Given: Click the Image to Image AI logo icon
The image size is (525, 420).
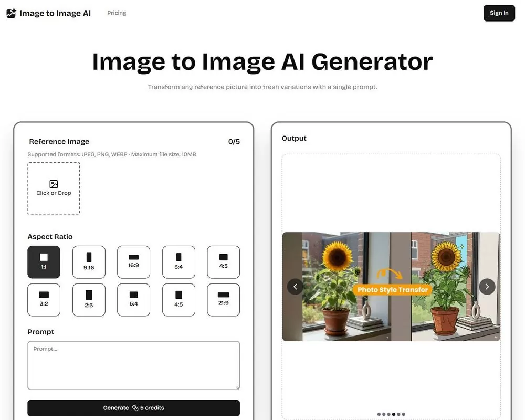Looking at the screenshot, I should [x=11, y=13].
